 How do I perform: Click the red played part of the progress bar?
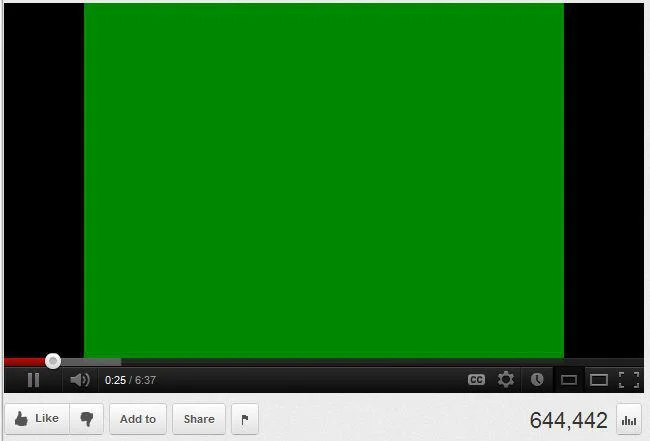tap(25, 362)
